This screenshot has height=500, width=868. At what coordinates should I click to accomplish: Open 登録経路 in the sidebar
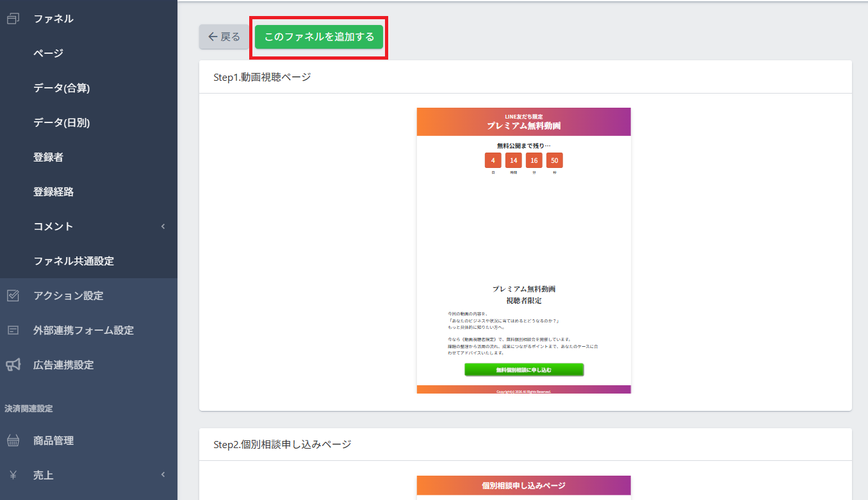click(54, 192)
